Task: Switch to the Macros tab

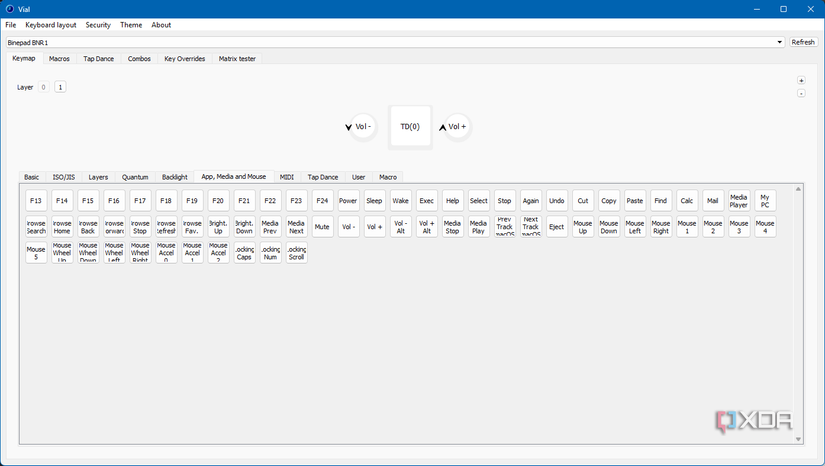Action: pyautogui.click(x=59, y=59)
